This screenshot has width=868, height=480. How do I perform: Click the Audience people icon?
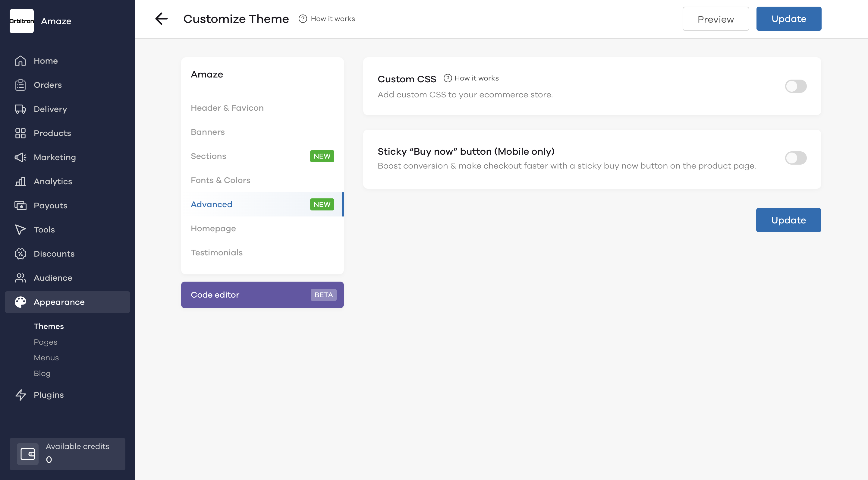(x=20, y=278)
